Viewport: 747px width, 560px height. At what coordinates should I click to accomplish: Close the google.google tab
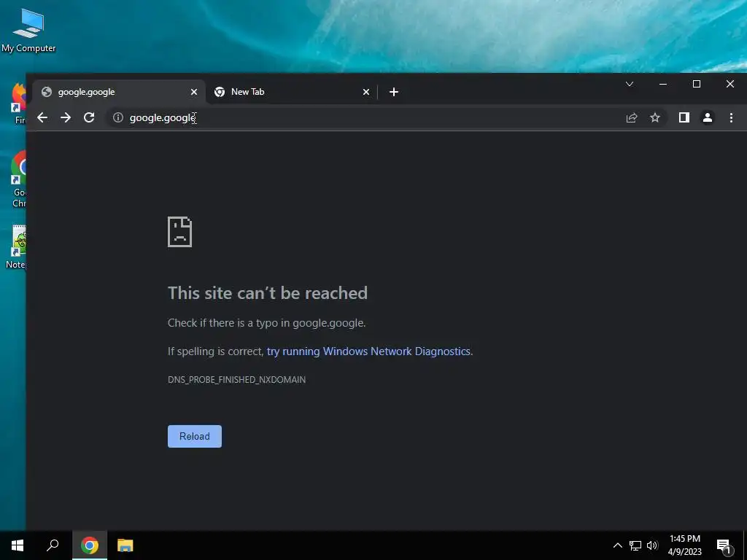click(194, 92)
